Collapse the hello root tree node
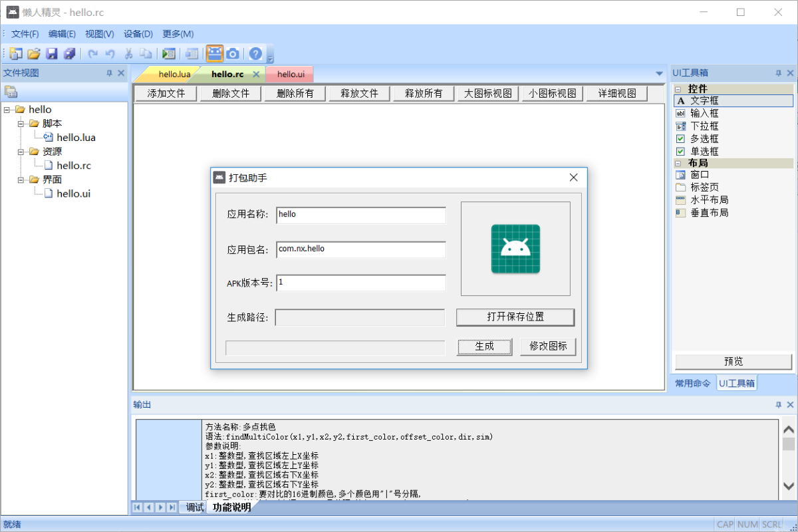The image size is (798, 532). click(x=7, y=110)
